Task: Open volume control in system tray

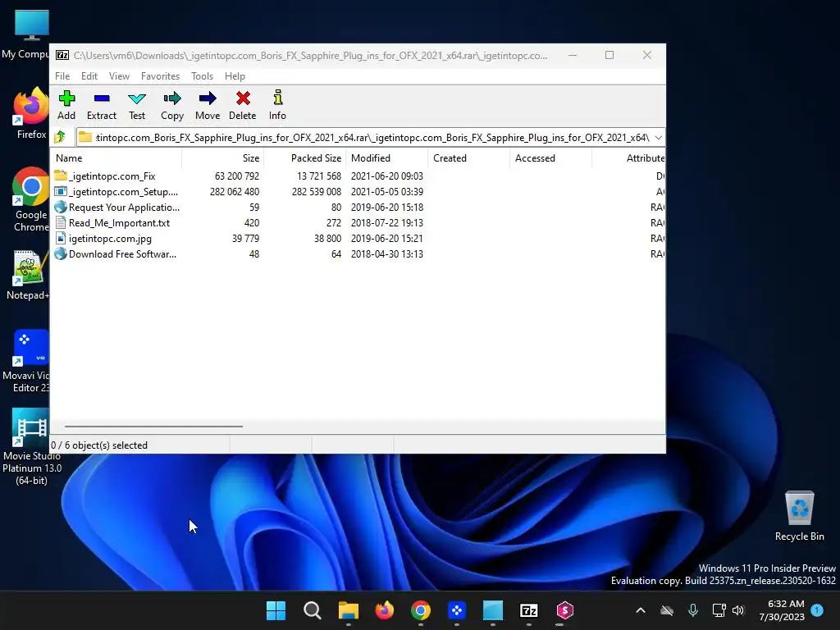Action: (x=738, y=610)
